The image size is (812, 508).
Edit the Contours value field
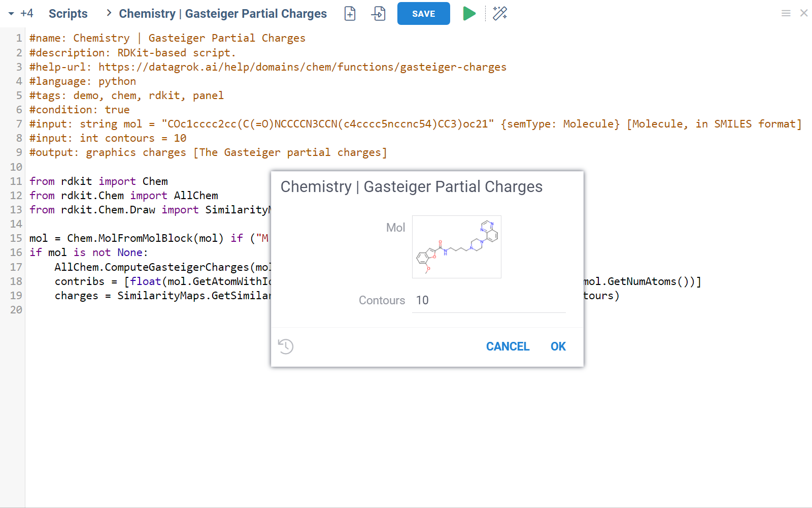(487, 300)
